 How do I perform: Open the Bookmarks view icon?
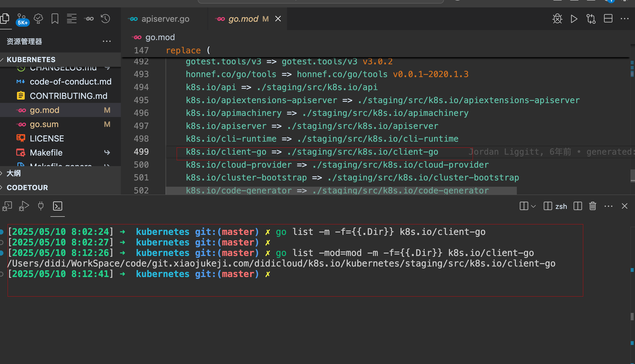click(55, 19)
